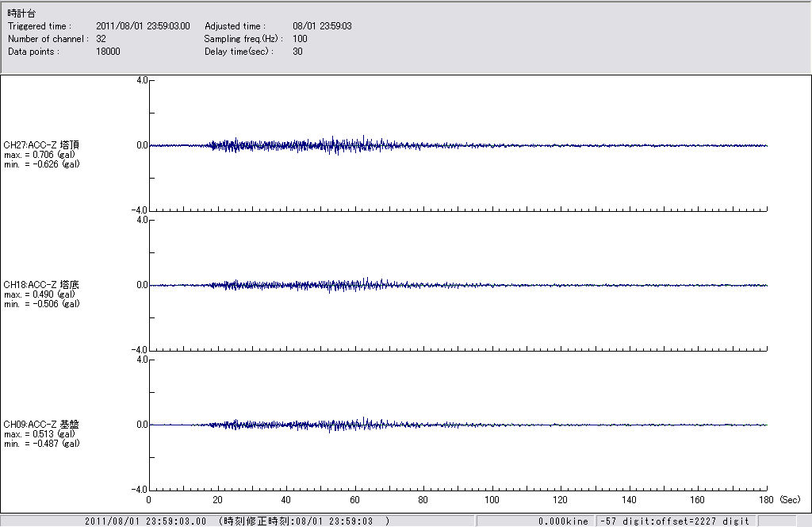Click the 120 tick label on time axis
812x527 pixels.
(561, 500)
